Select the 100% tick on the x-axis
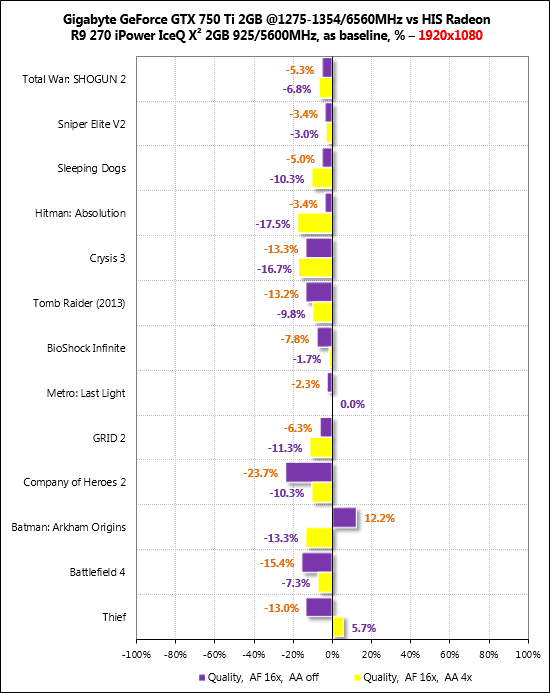550x693 pixels. [528, 655]
